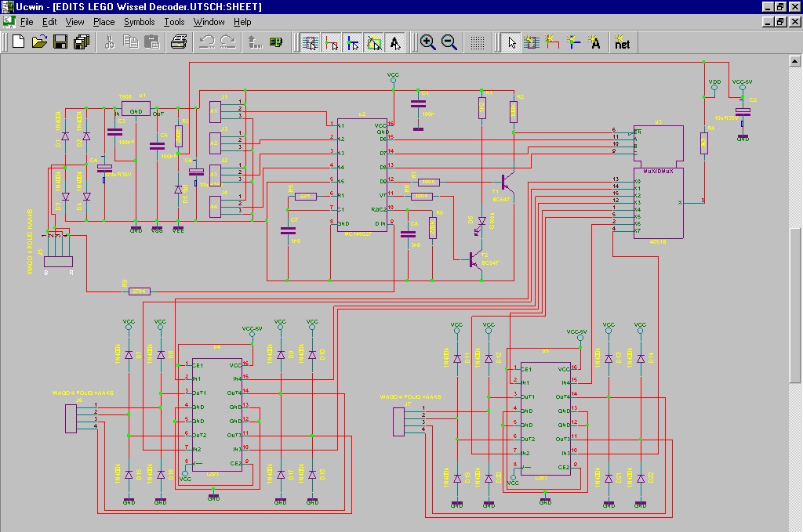Viewport: 803px width, 532px height.
Task: Choose the place component tool
Action: [532, 42]
